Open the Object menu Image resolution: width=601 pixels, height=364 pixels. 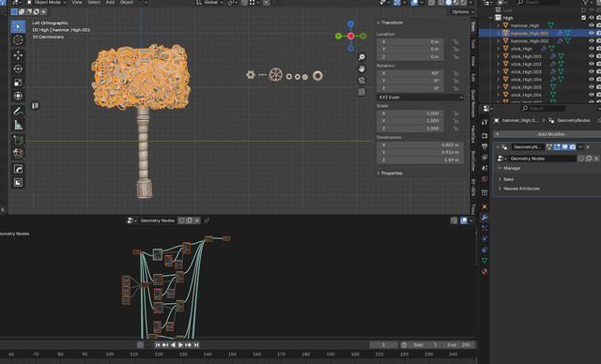point(127,2)
